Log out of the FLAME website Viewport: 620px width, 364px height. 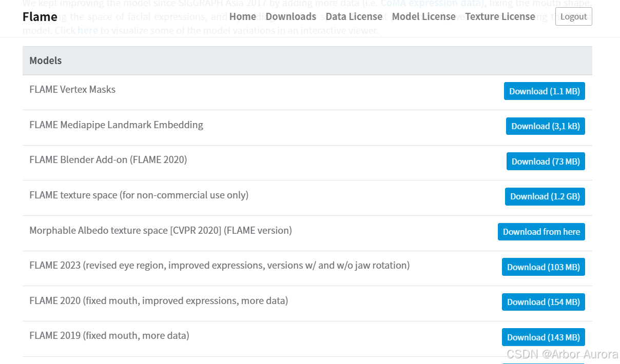click(x=573, y=16)
